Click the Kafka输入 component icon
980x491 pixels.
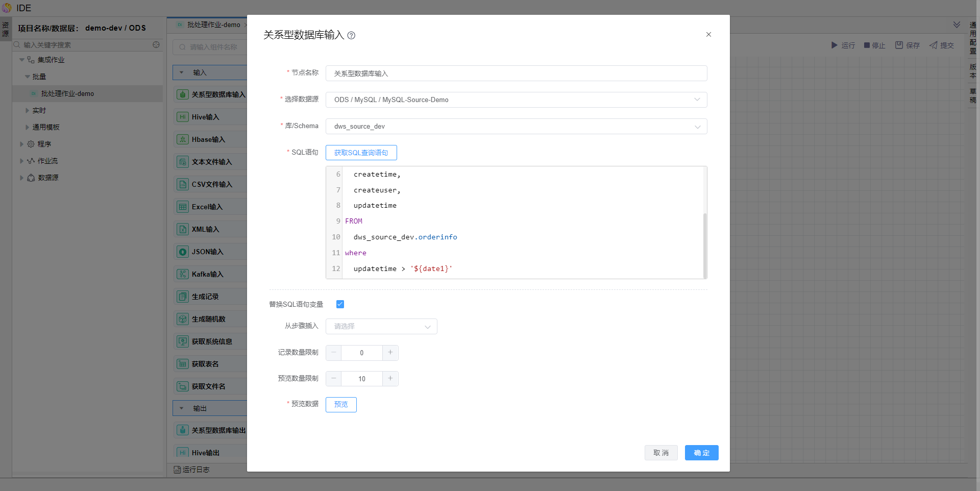click(182, 274)
